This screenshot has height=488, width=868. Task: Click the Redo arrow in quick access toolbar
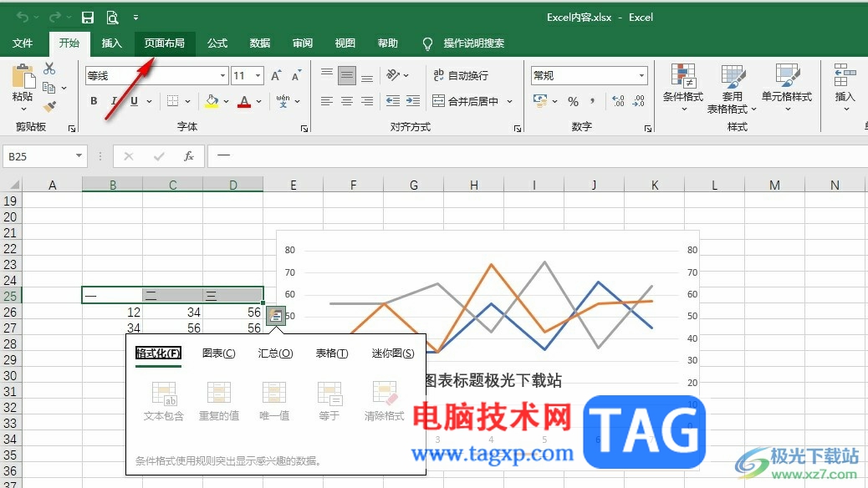pyautogui.click(x=54, y=18)
